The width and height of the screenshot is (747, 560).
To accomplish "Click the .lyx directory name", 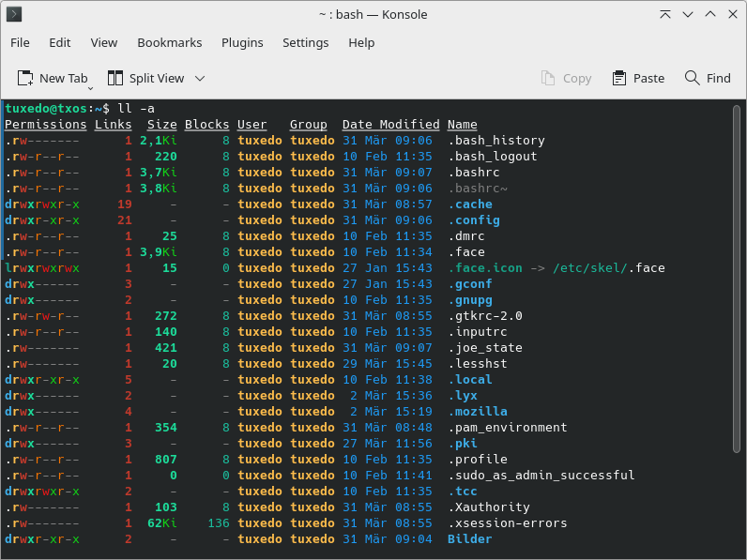I will [x=462, y=396].
